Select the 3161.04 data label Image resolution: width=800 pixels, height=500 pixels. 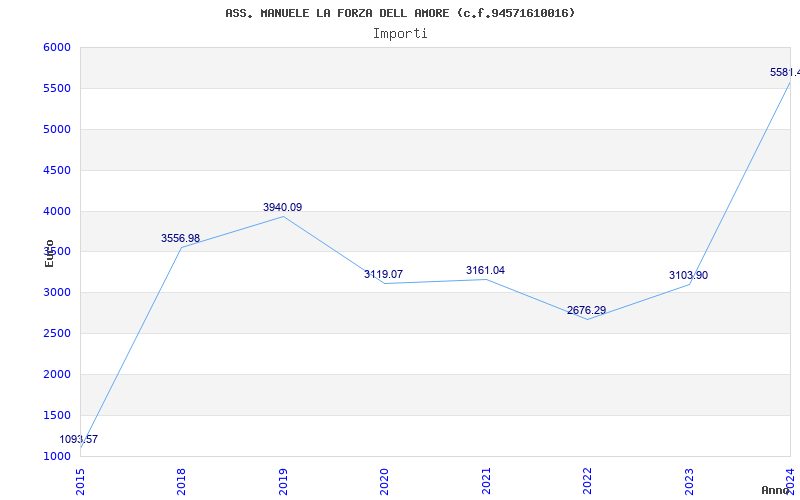point(485,270)
